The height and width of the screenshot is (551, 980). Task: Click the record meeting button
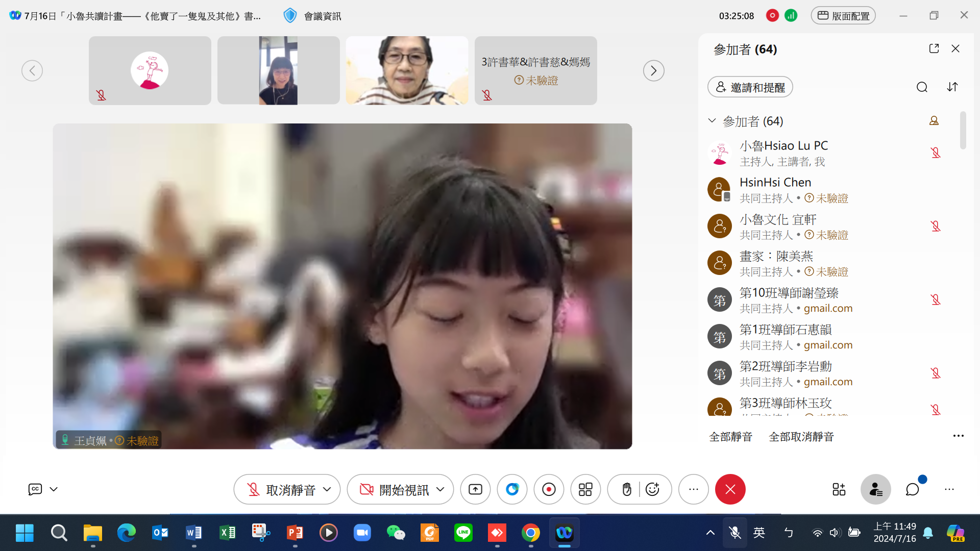pos(549,490)
